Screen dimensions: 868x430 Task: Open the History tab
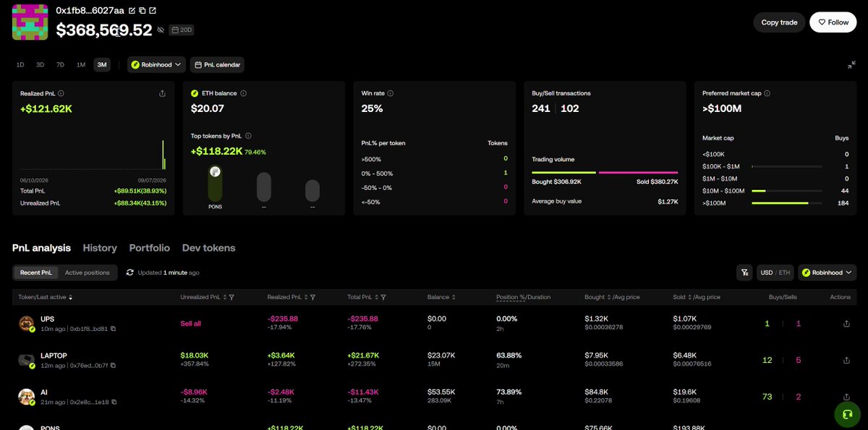coord(100,248)
